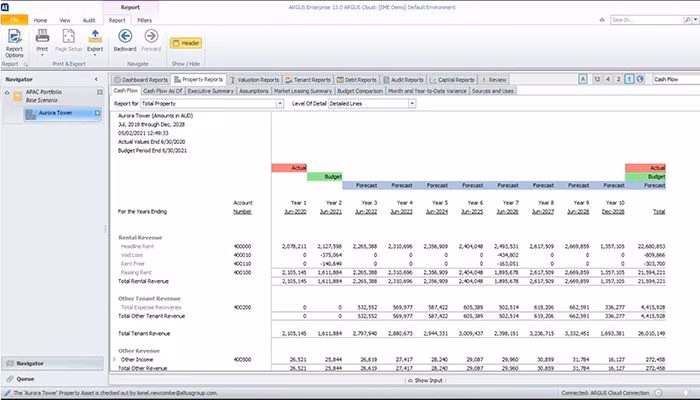
Task: Select Month and Year-to-Date Variance sub-tab
Action: click(427, 91)
